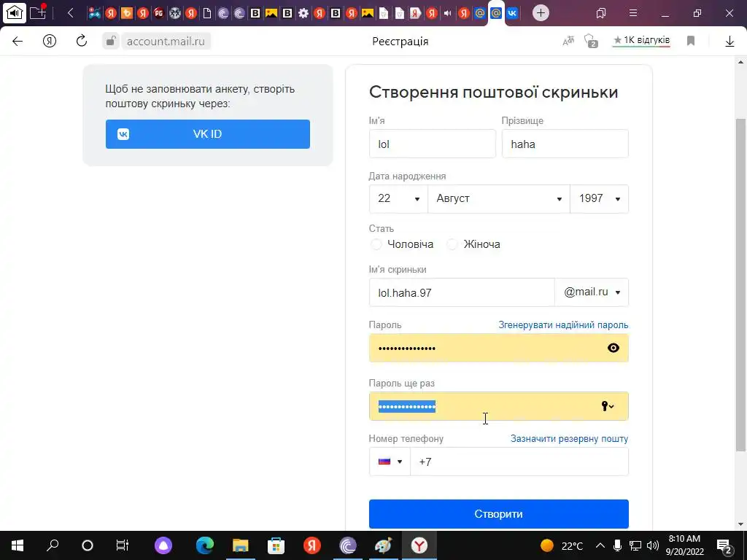Screen dimensions: 747x560
Task: Open the Paint palette taskbar icon
Action: coord(384,545)
